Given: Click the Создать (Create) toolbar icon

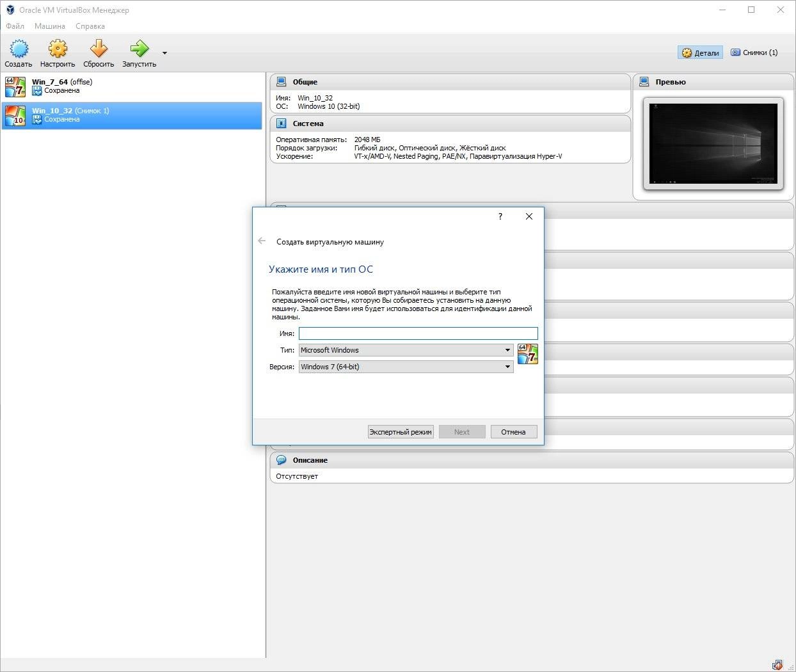Looking at the screenshot, I should (19, 49).
